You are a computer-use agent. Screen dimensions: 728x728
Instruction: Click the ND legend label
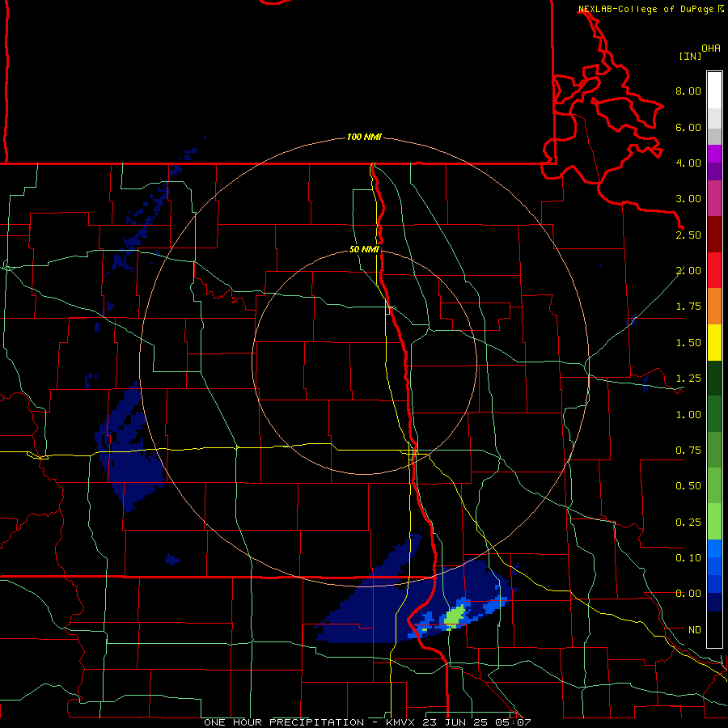(x=695, y=630)
